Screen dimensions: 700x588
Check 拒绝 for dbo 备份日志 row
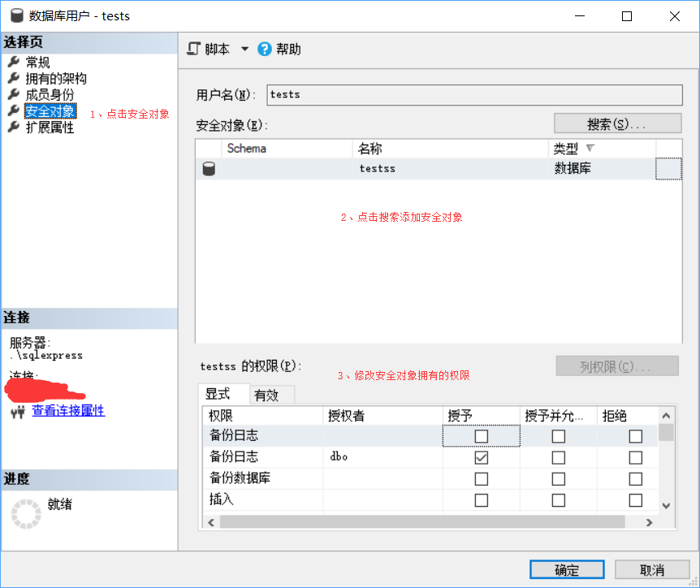636,457
